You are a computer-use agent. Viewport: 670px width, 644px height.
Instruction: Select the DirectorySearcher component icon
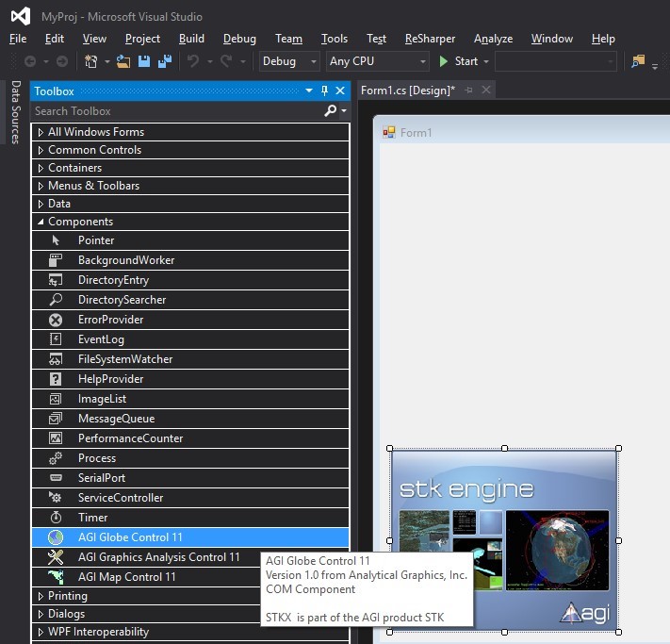pos(56,300)
